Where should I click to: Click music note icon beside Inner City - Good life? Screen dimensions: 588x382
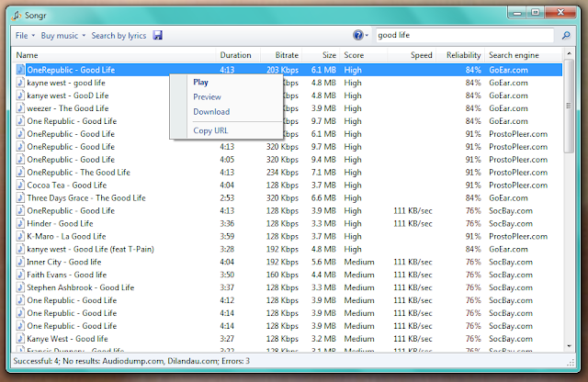pyautogui.click(x=20, y=262)
